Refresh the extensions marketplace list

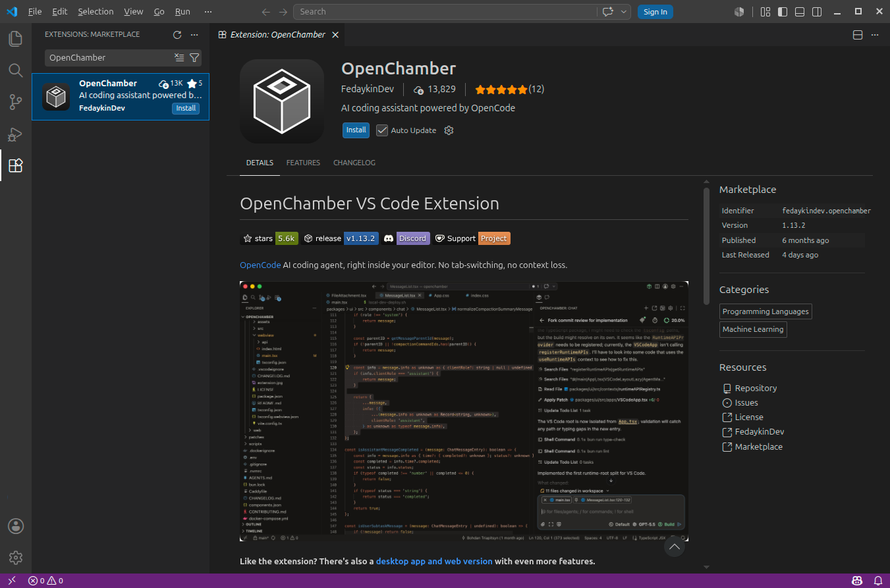pyautogui.click(x=177, y=35)
